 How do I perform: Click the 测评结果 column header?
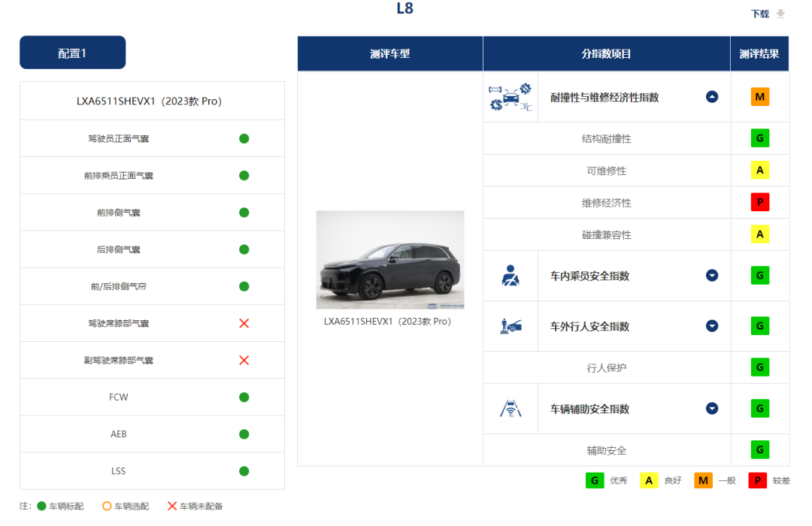click(759, 53)
